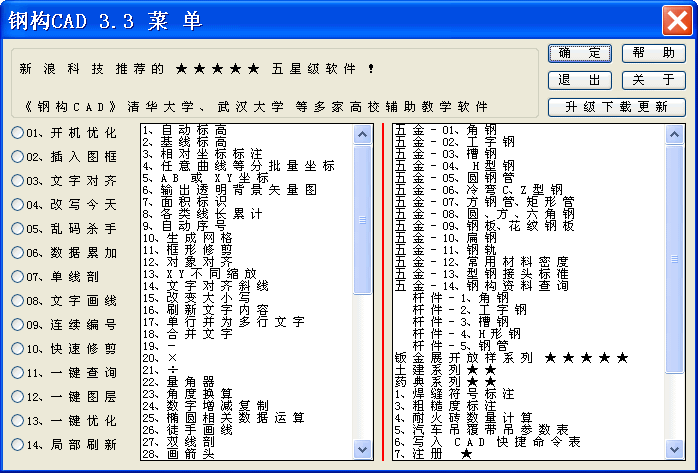Select radio option 02、插入图框
Screen dimensions: 698x473
click(x=64, y=157)
